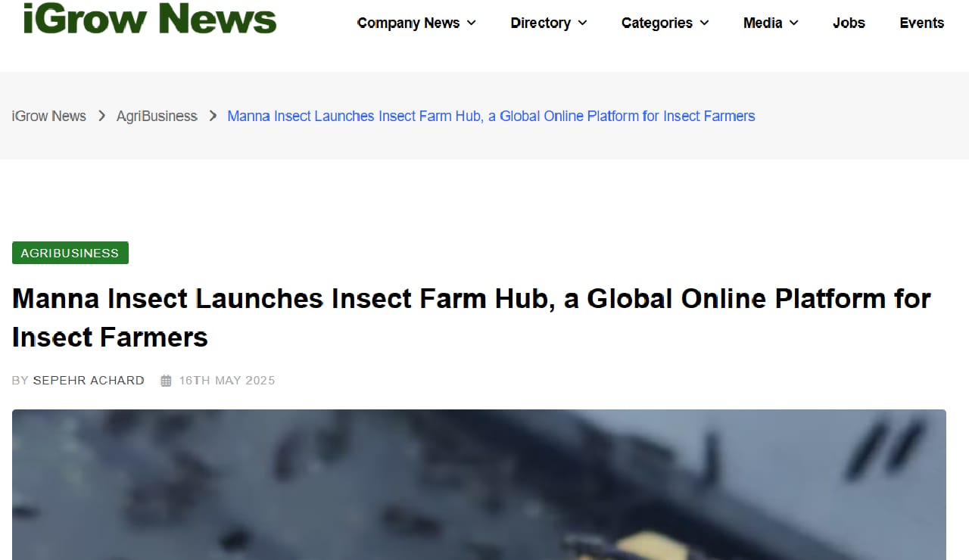The height and width of the screenshot is (560, 969).
Task: Open AgriBusiness from the breadcrumb
Action: [157, 116]
